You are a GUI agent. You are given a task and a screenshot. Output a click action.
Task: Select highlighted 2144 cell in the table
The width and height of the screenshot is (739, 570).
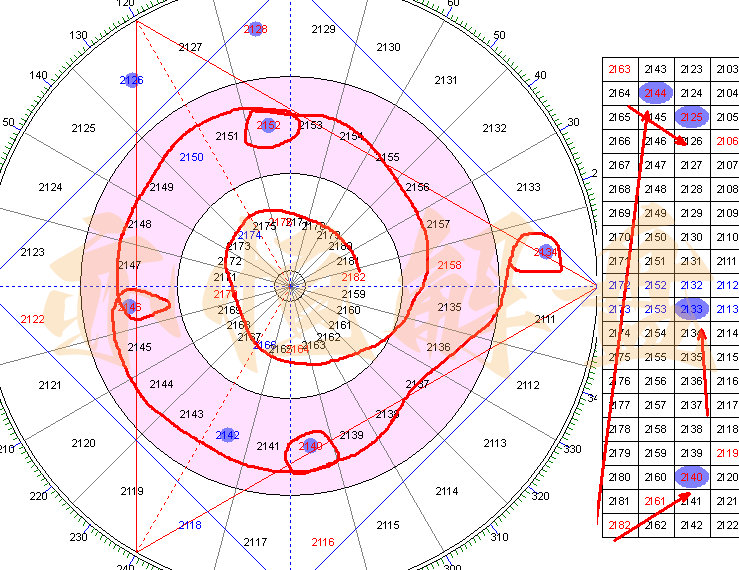point(656,93)
